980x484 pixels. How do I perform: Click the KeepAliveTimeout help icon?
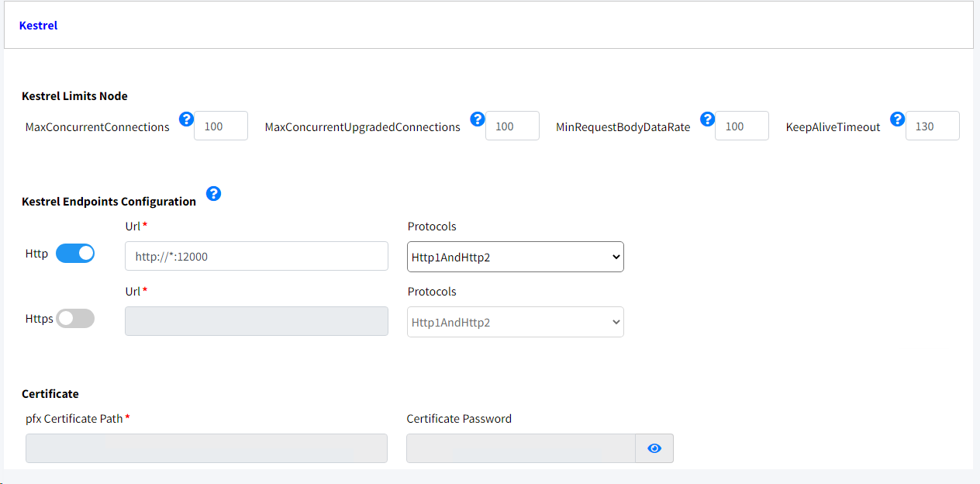[x=898, y=119]
